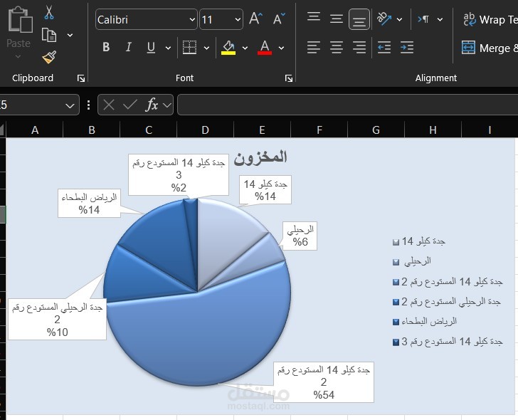The width and height of the screenshot is (518, 420).
Task: Open Copy options dropdown arrow
Action: tap(70, 35)
